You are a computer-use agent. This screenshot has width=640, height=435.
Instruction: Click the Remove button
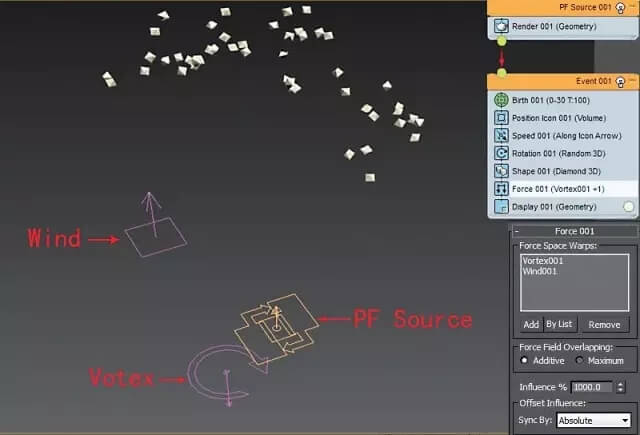point(604,325)
